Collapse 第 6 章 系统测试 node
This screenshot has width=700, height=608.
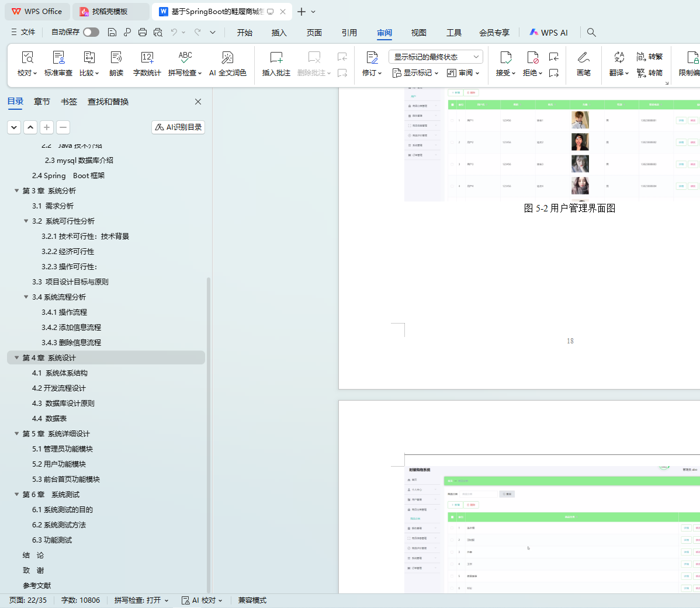pos(16,494)
